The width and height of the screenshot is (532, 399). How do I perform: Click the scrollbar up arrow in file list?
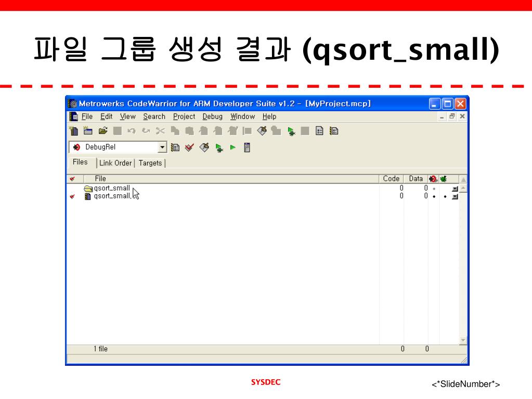pos(463,188)
